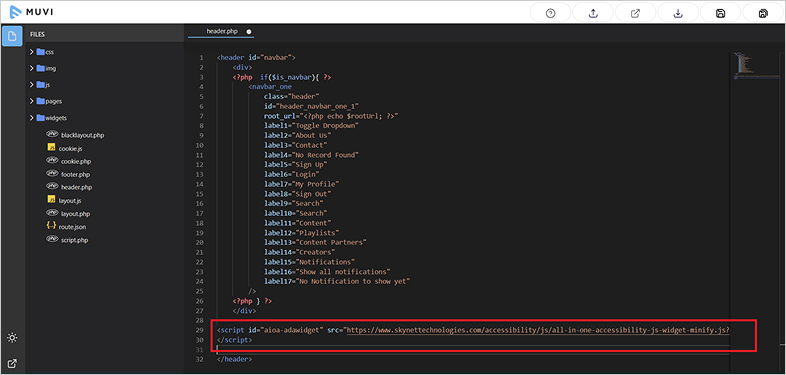Open route.json file
The image size is (786, 375).
pyautogui.click(x=73, y=227)
